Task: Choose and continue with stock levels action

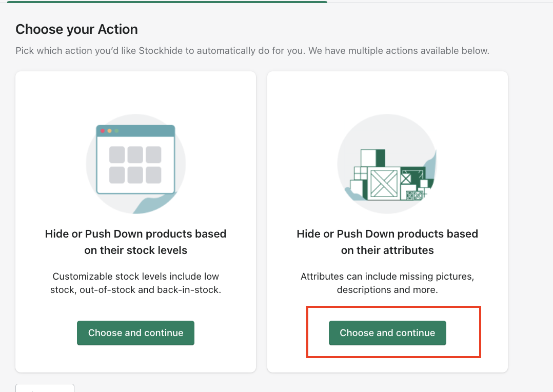Action: click(x=135, y=333)
